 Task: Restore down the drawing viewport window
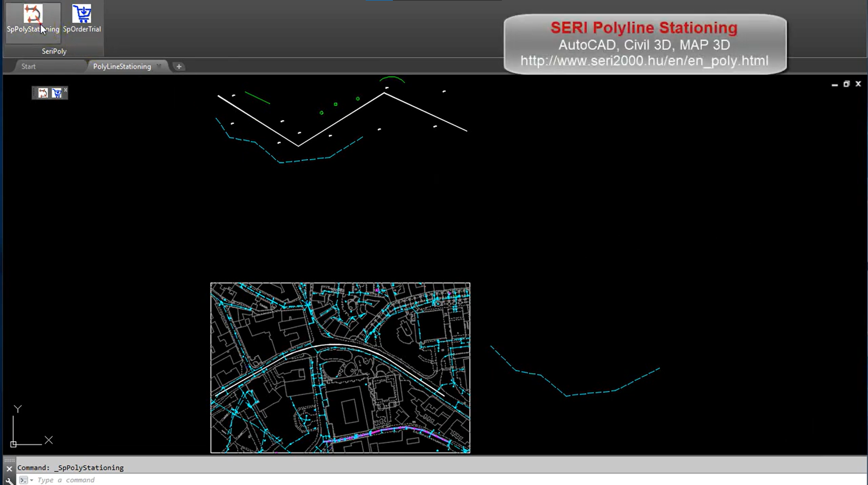(x=846, y=84)
